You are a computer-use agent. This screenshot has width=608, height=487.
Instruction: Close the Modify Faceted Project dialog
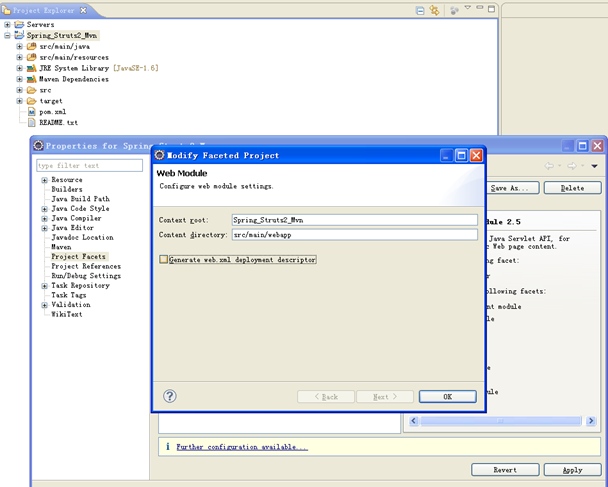click(x=476, y=155)
